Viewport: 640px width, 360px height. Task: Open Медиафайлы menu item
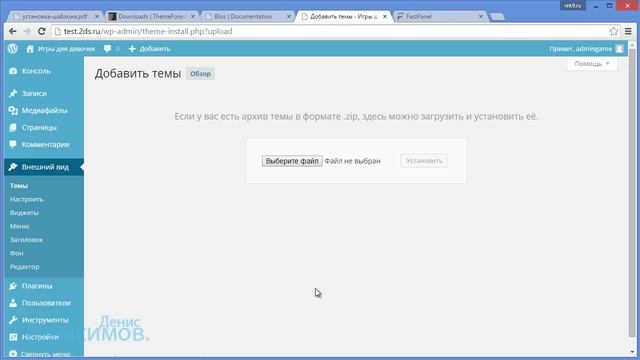(44, 111)
